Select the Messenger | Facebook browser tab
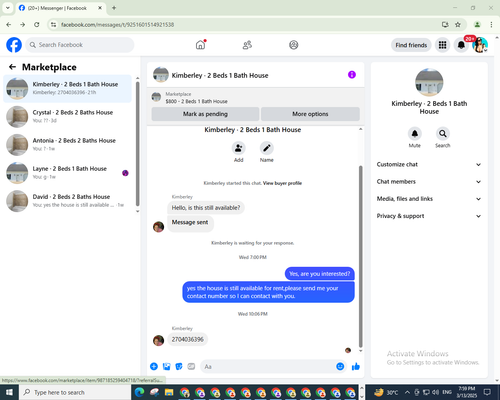The height and width of the screenshot is (400, 500). pyautogui.click(x=60, y=8)
